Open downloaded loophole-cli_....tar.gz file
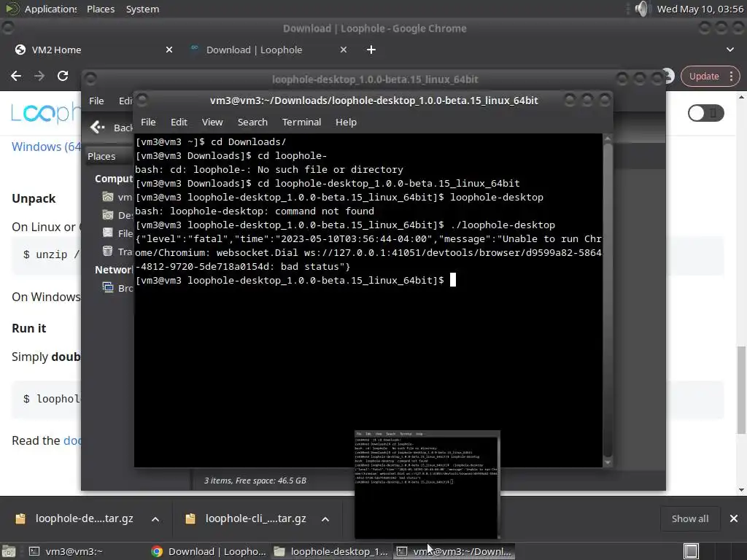 (x=247, y=518)
